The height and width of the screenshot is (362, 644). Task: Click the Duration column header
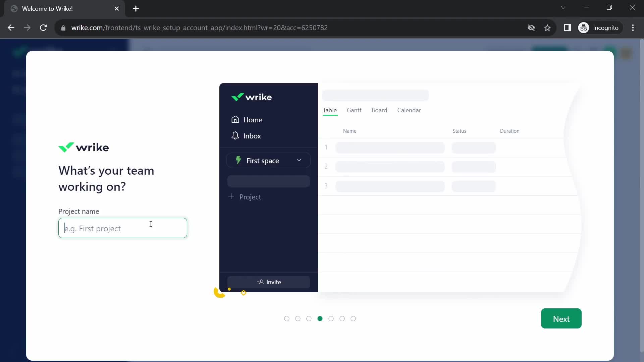tap(510, 131)
